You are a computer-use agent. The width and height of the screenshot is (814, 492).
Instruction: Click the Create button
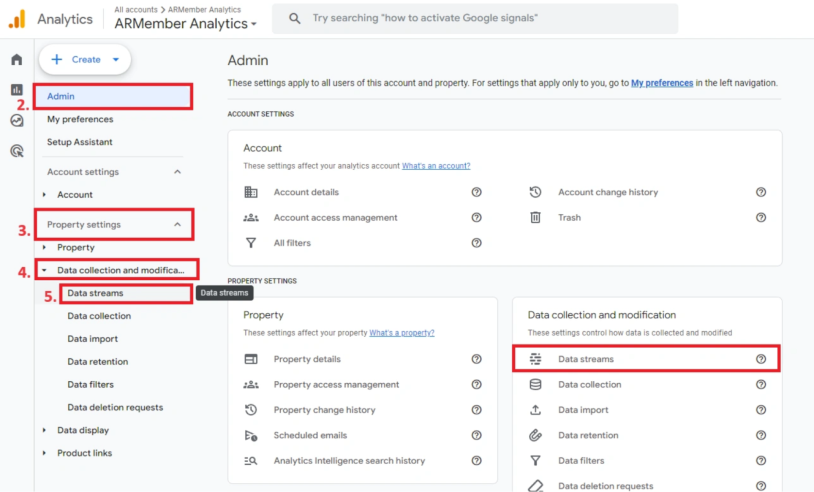tap(85, 60)
